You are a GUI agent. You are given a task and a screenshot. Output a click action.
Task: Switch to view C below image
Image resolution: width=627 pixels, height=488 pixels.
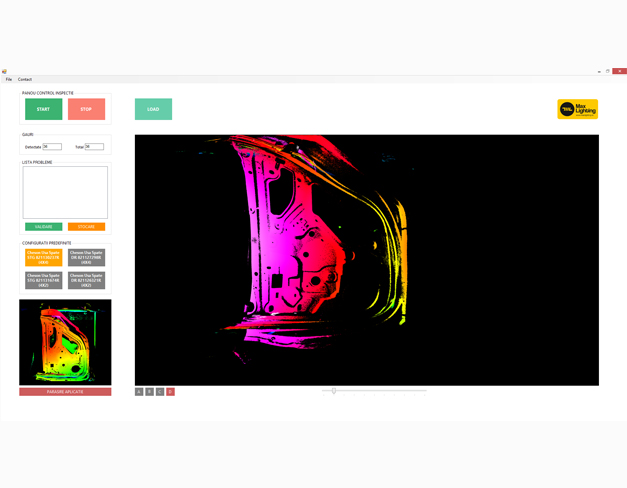coord(160,392)
